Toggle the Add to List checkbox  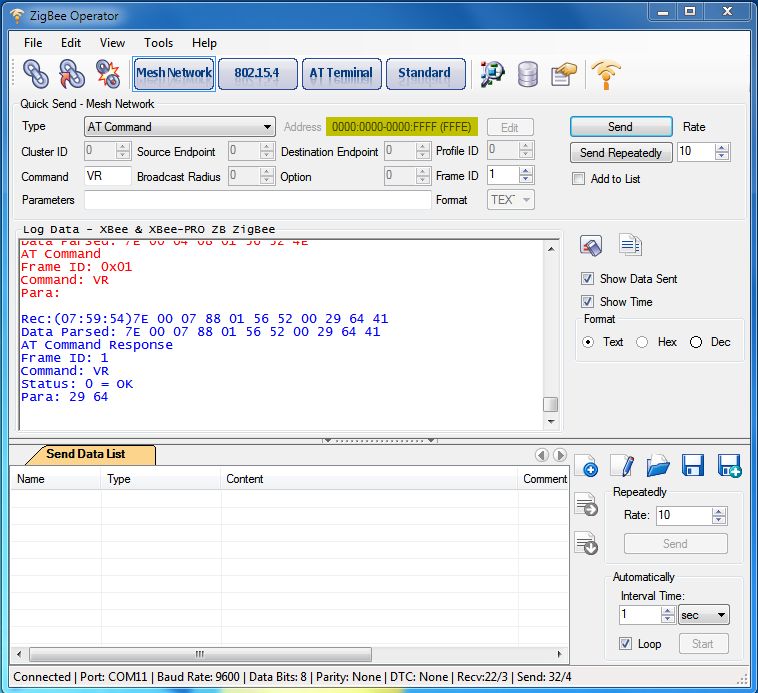[x=578, y=179]
